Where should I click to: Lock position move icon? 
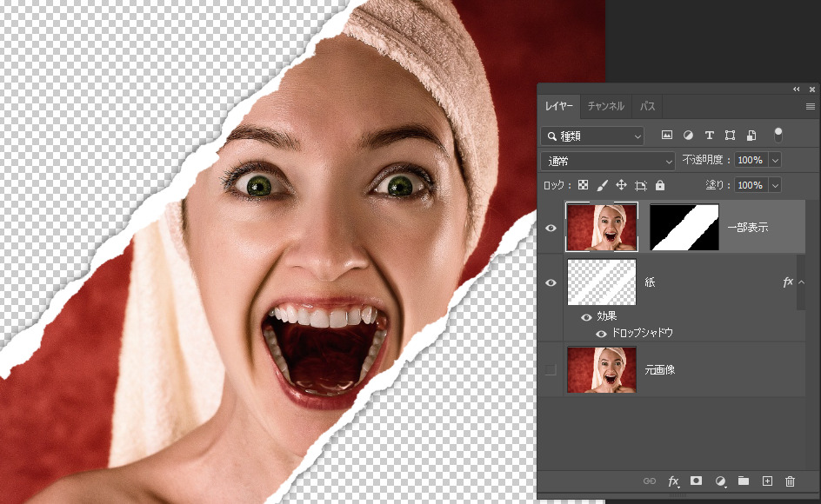pyautogui.click(x=621, y=185)
